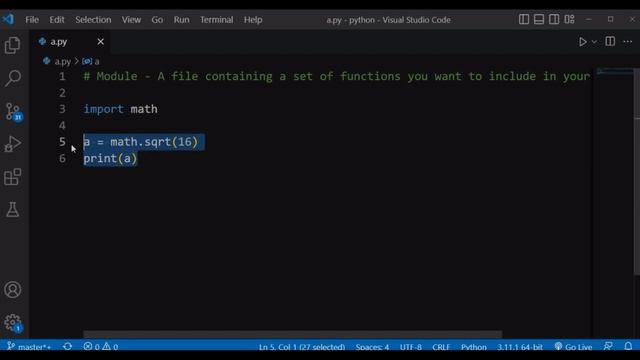The width and height of the screenshot is (640, 360).
Task: Click line number 6 in the gutter
Action: tap(62, 158)
